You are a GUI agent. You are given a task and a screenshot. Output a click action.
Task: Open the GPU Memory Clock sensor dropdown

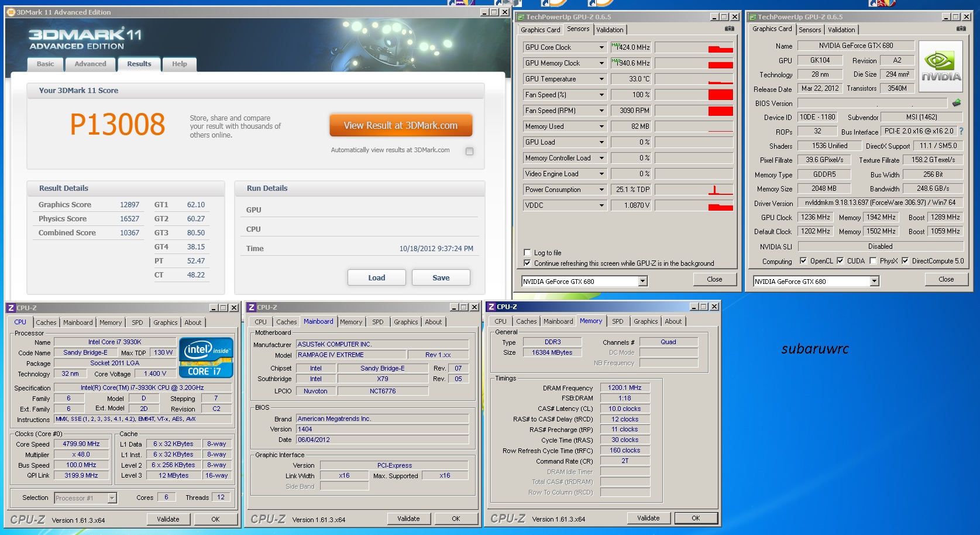point(601,63)
